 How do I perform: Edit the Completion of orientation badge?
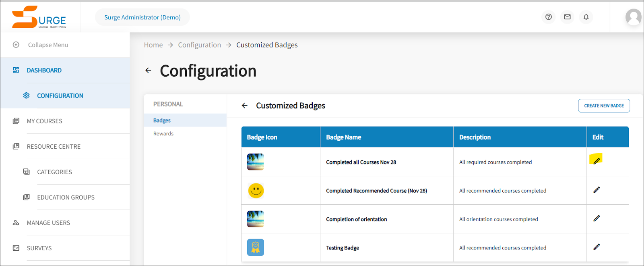pos(597,218)
